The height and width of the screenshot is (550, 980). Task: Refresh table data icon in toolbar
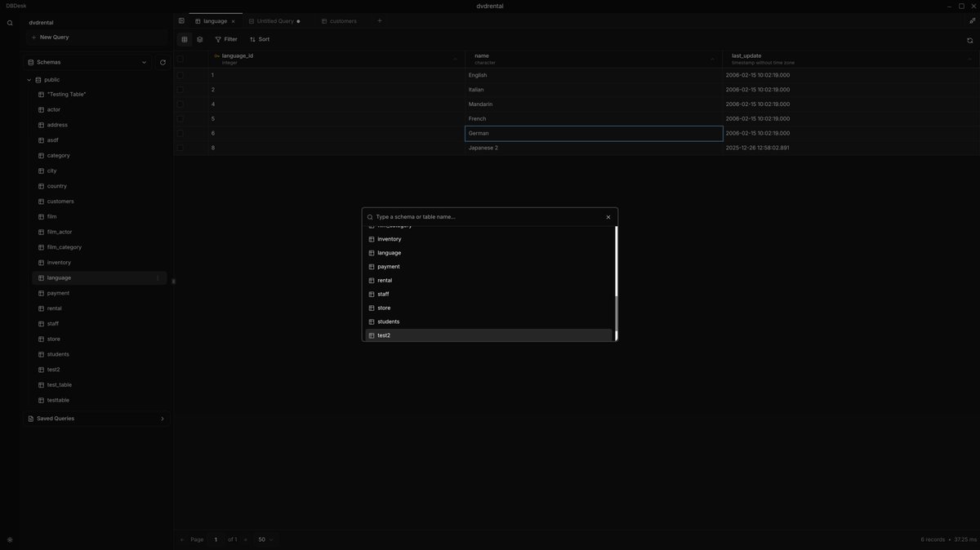(970, 40)
